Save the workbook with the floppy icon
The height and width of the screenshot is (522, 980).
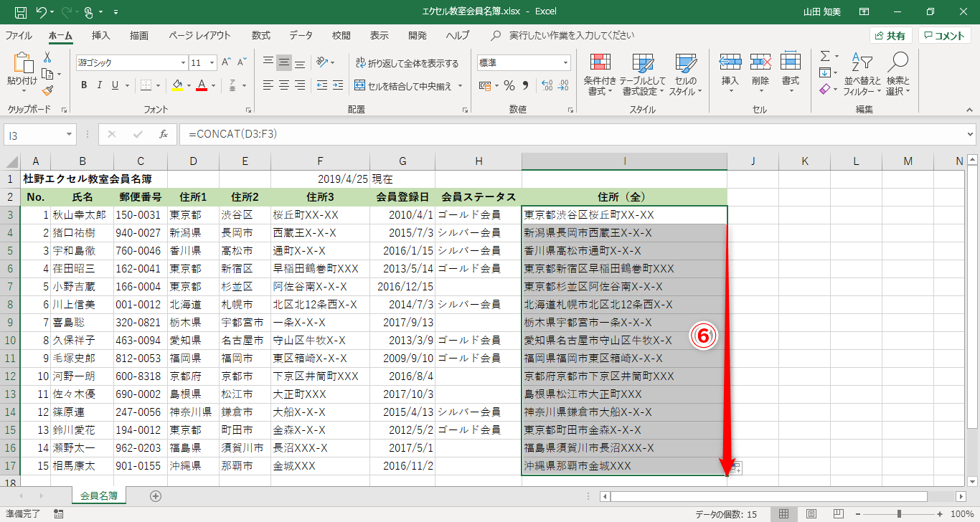[x=21, y=11]
